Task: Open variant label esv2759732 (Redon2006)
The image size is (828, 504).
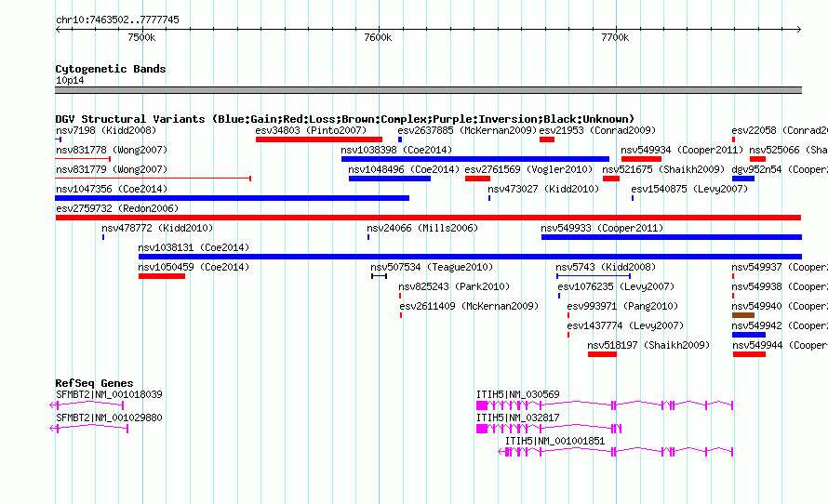Action: coord(117,208)
